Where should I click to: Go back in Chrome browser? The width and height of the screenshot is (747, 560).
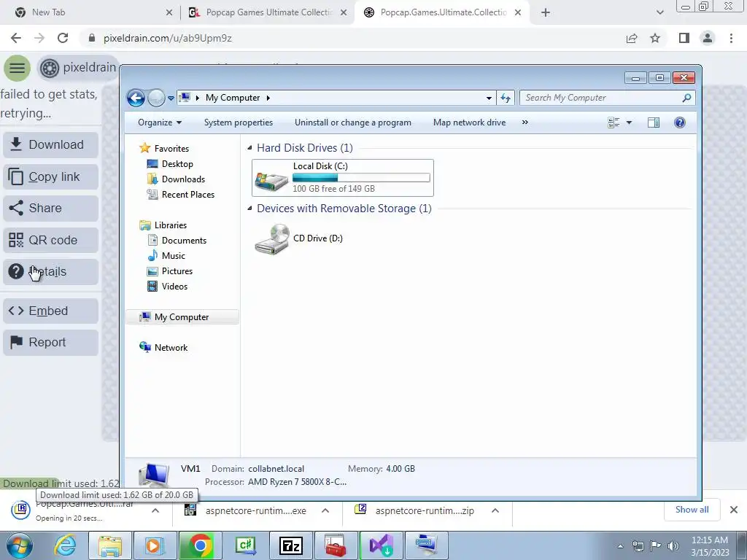click(x=16, y=38)
